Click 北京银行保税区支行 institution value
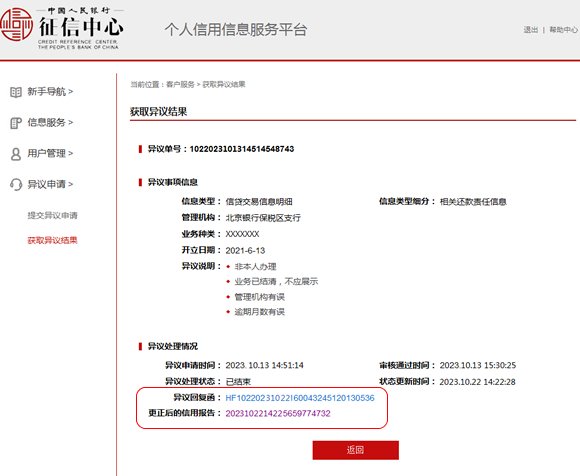 [x=263, y=218]
